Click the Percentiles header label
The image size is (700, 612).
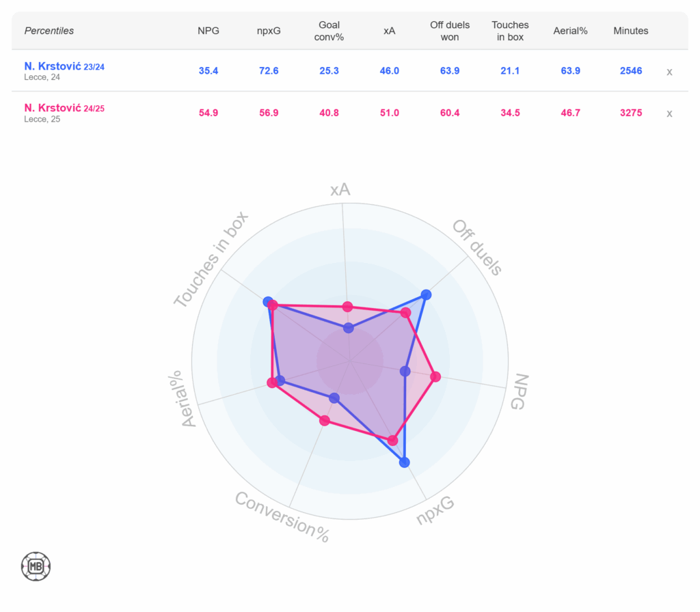coord(49,31)
